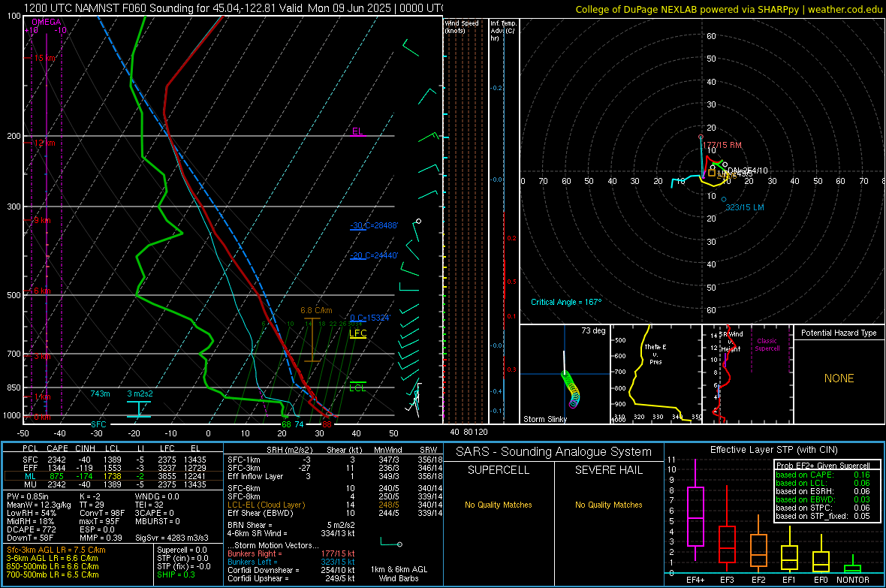Click the 'ConvT = 98F' value
This screenshot has width=886, height=588.
click(x=102, y=514)
